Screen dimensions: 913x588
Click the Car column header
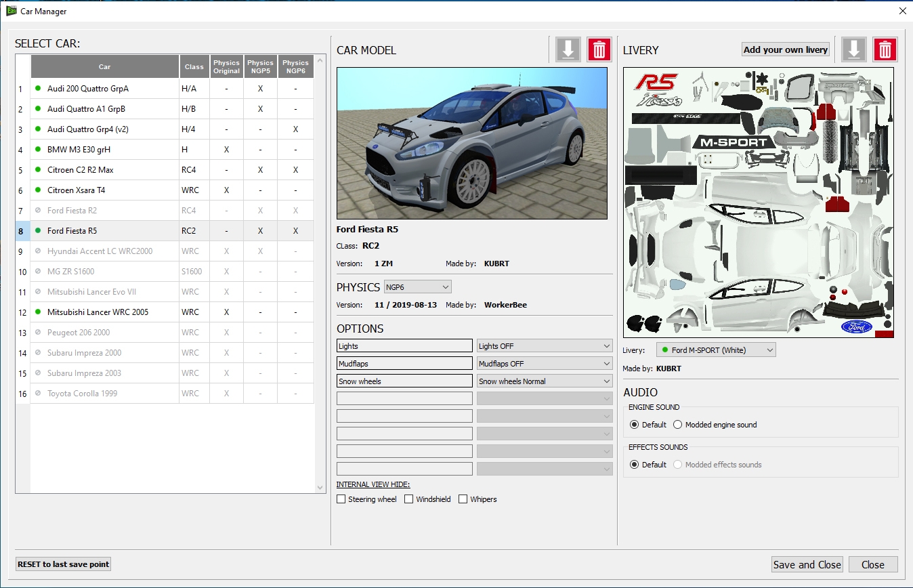click(x=104, y=66)
